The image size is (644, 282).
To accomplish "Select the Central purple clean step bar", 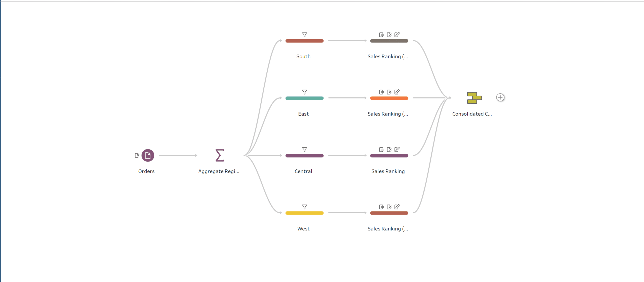I will pyautogui.click(x=304, y=156).
